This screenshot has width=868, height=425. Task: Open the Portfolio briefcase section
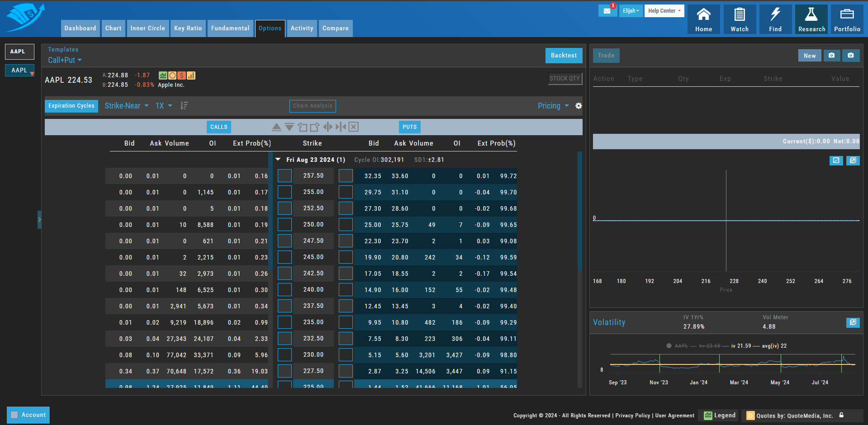coord(847,19)
